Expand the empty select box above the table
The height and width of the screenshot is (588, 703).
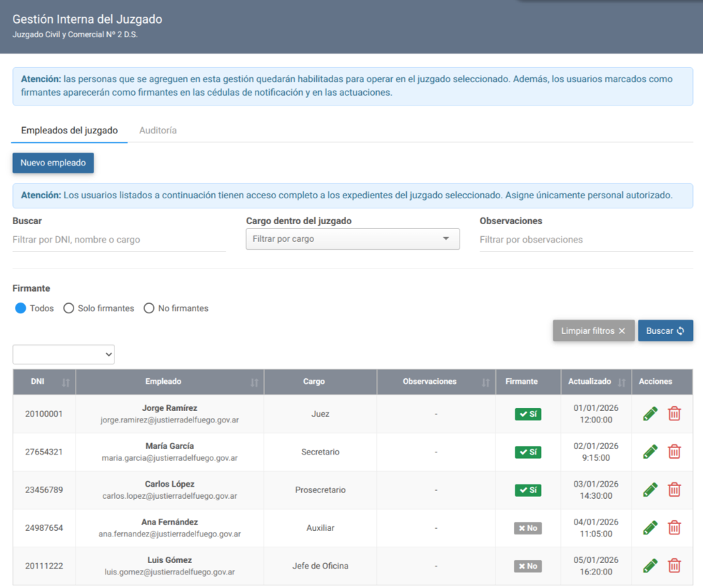(64, 354)
